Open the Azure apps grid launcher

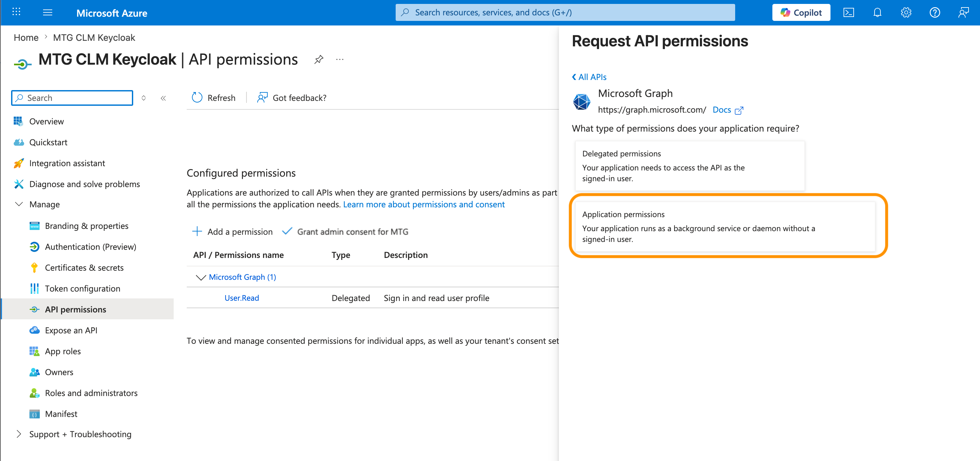[x=16, y=12]
